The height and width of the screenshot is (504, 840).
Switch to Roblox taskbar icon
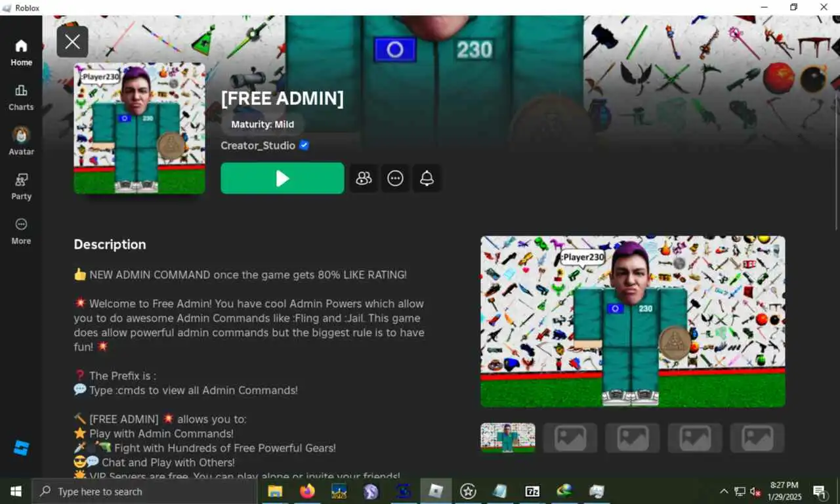[436, 491]
